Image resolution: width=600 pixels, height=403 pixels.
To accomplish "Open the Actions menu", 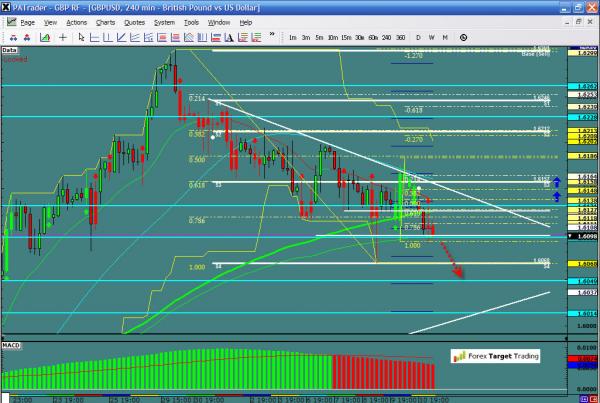I will point(77,23).
